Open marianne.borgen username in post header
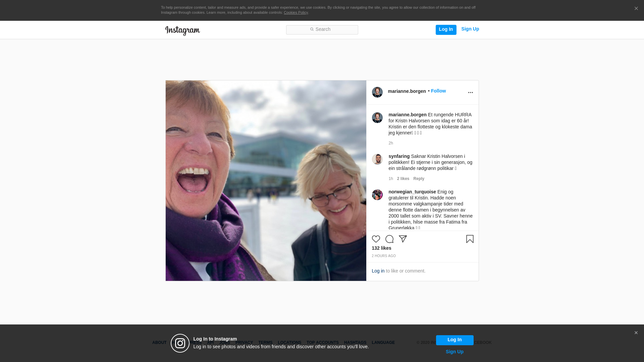Screen dimensions: 644x362 (407, 91)
